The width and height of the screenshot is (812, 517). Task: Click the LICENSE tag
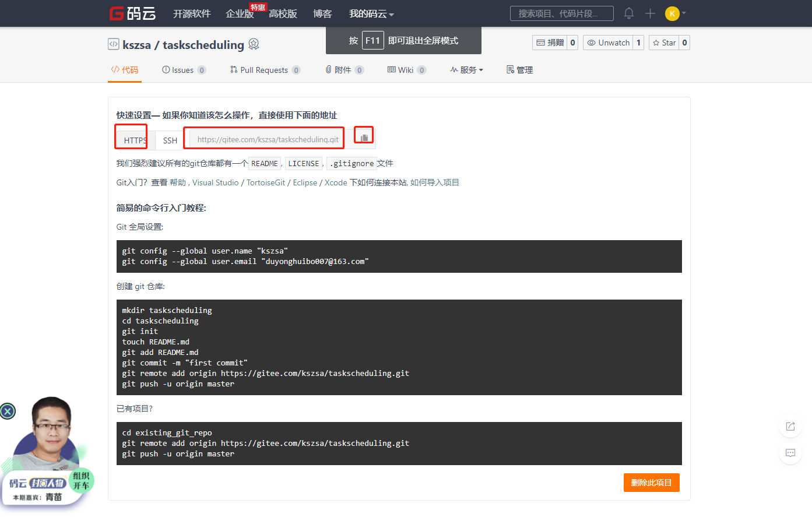point(304,164)
